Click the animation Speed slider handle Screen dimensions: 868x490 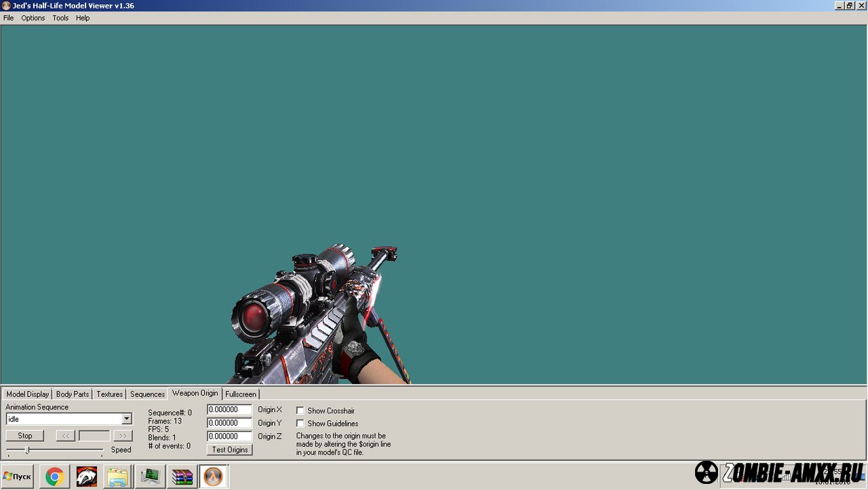[27, 450]
